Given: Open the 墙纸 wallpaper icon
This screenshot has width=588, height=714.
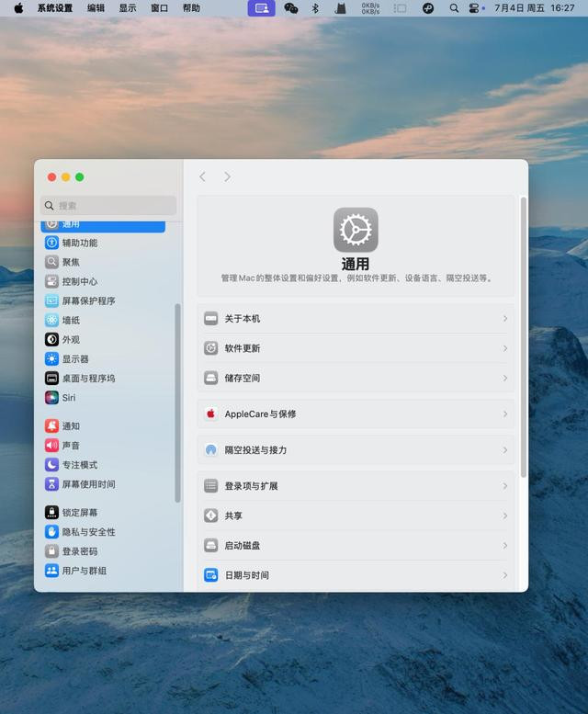Looking at the screenshot, I should [x=51, y=320].
